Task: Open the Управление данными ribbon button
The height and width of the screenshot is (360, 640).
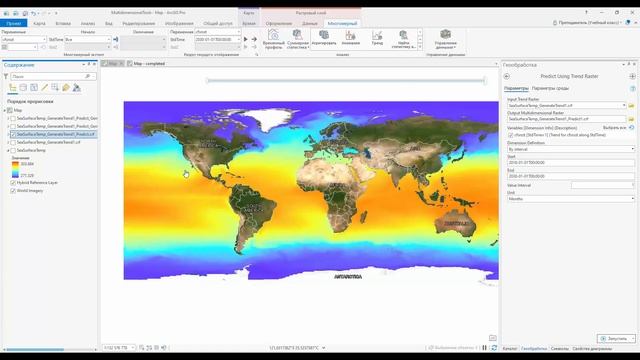Action: tap(445, 39)
